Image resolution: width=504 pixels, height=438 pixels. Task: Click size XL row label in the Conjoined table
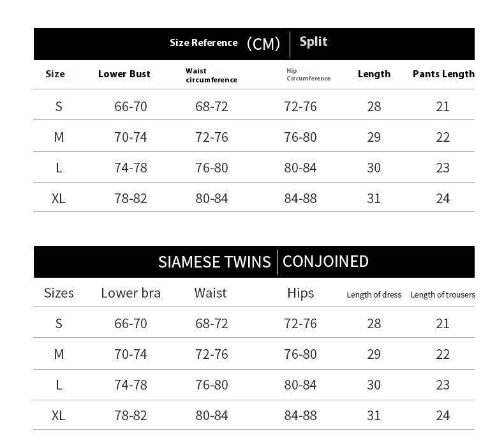[59, 416]
